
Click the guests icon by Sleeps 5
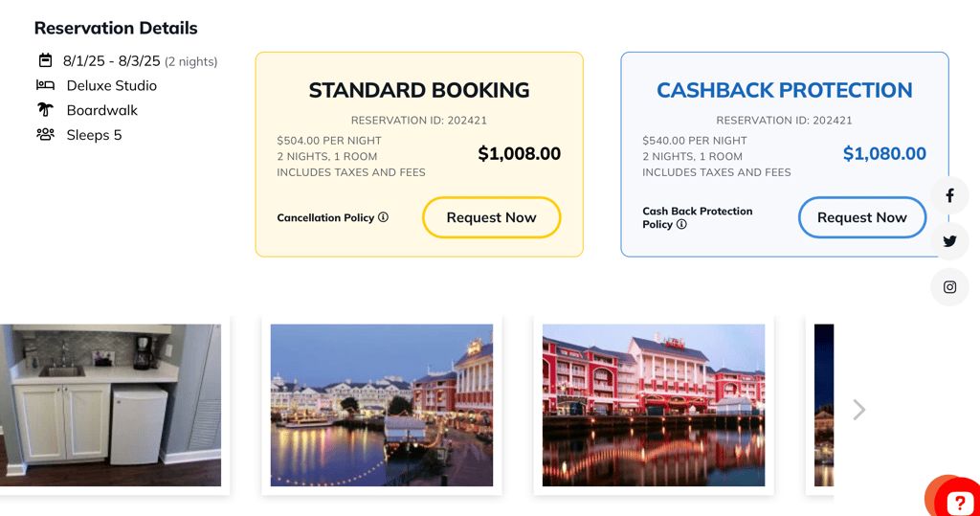coord(45,135)
